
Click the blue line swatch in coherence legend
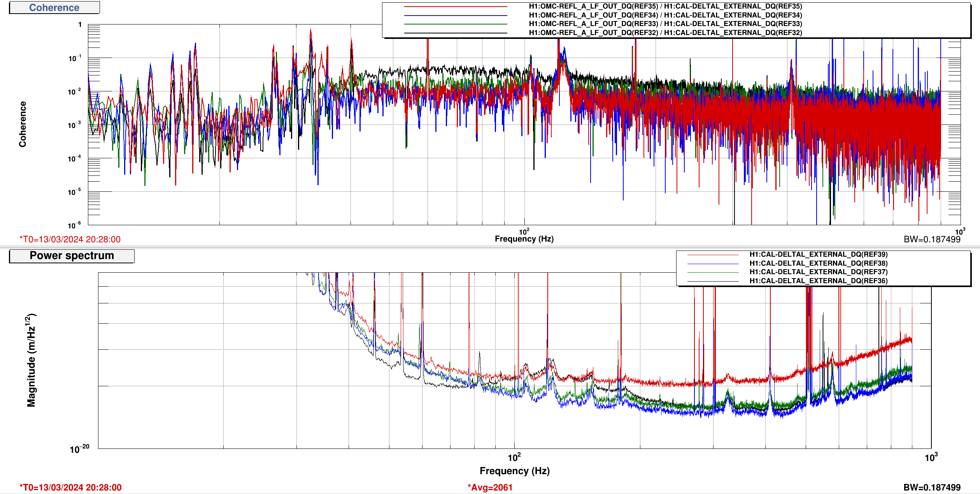point(455,16)
